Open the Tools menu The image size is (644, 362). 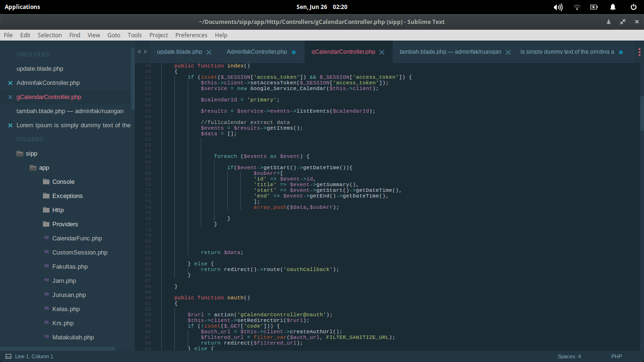(134, 35)
